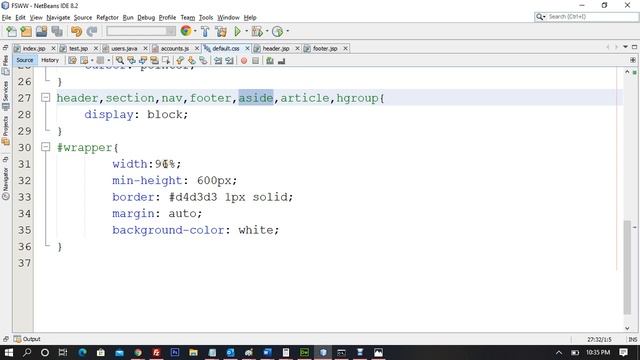The height and width of the screenshot is (360, 640).
Task: Open Project with the toolbar icon
Action: pyautogui.click(x=41, y=31)
